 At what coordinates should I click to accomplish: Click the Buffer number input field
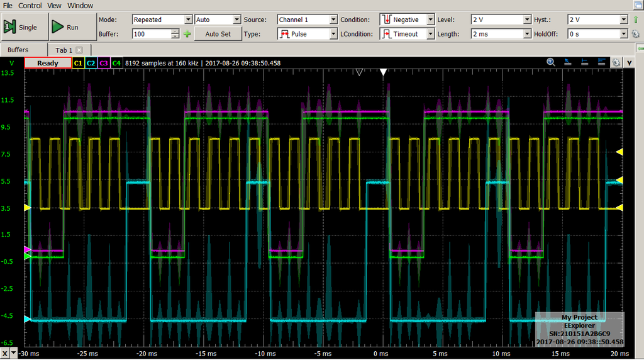(152, 34)
